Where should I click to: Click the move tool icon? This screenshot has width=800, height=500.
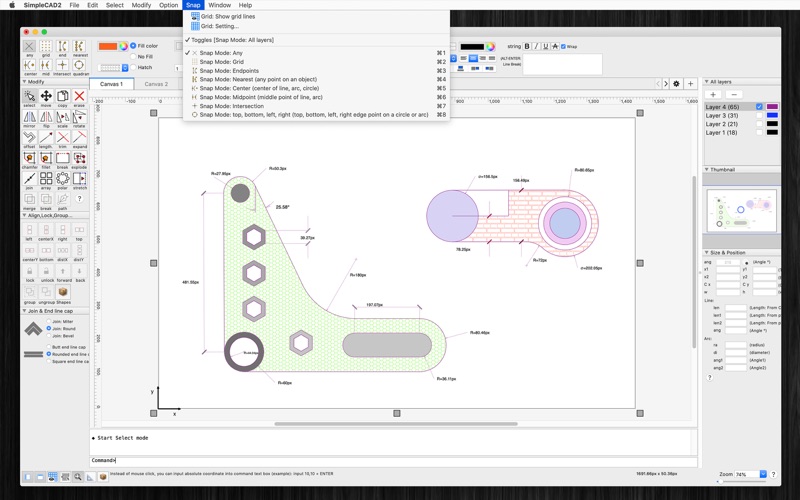click(x=46, y=97)
